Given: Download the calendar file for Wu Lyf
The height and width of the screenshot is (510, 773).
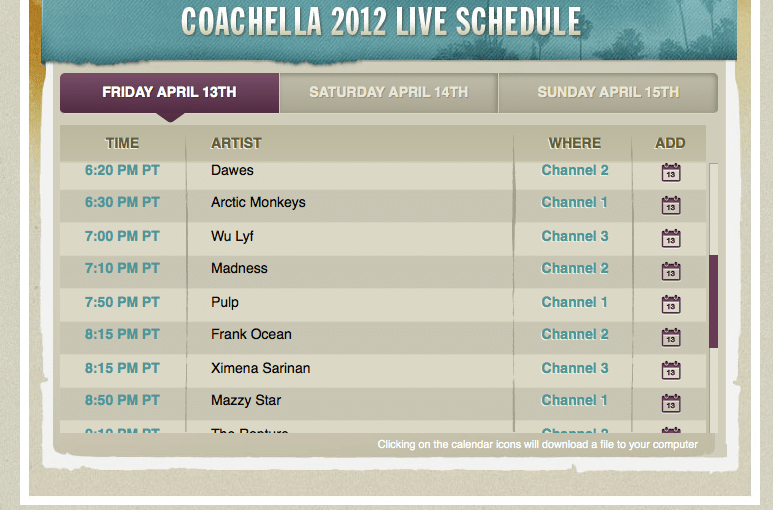Looking at the screenshot, I should click(670, 238).
